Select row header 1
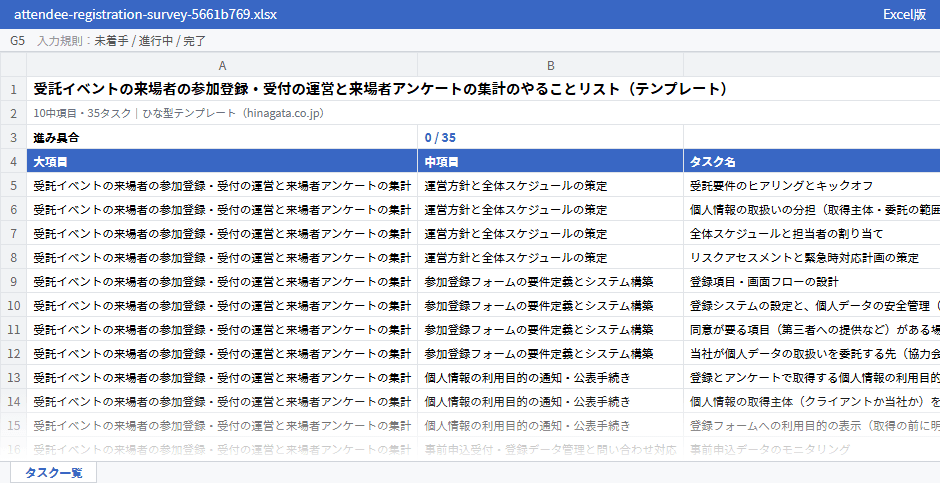The image size is (940, 483). (13, 89)
